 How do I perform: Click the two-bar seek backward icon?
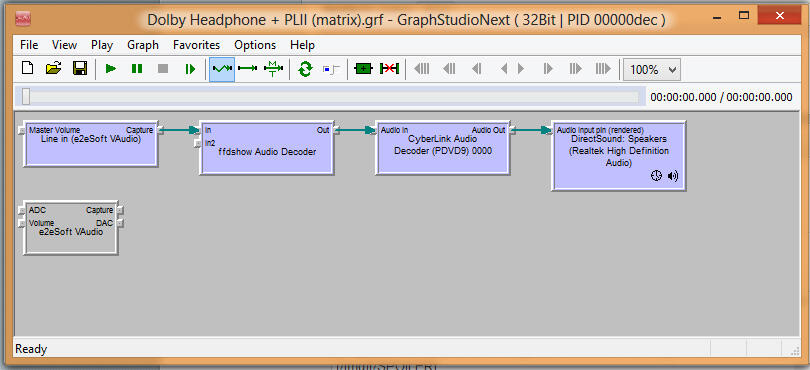coord(477,69)
